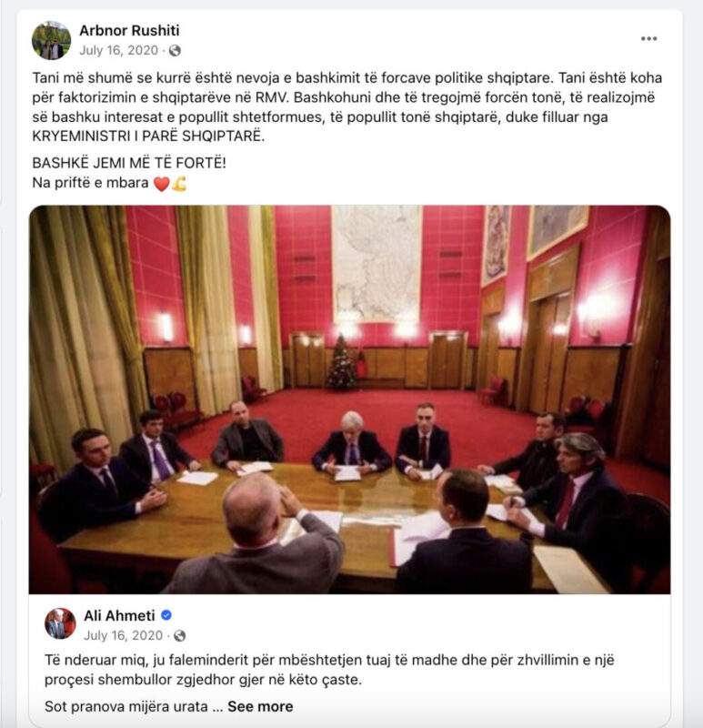Open Ali Ahmeti's profile via name link
703x728 pixels.
[119, 616]
